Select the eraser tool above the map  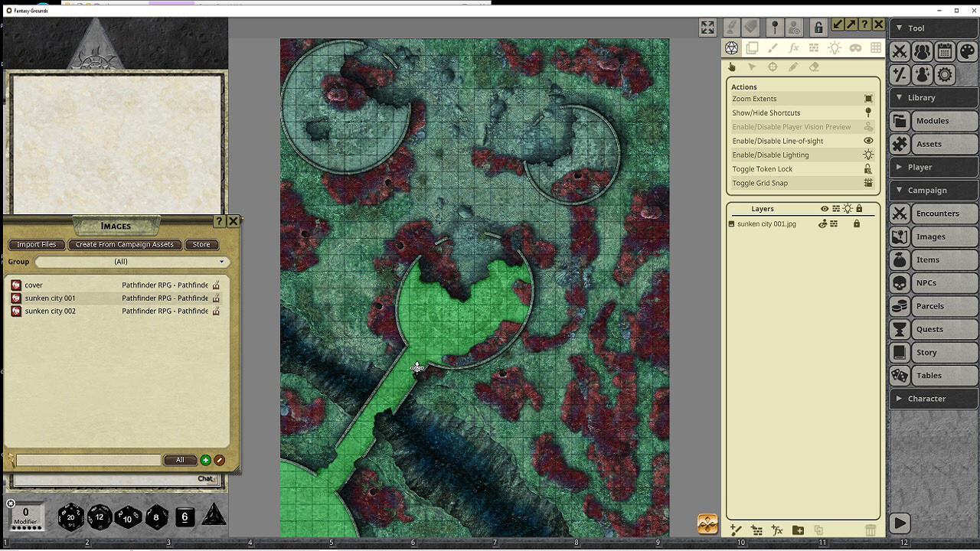point(814,67)
